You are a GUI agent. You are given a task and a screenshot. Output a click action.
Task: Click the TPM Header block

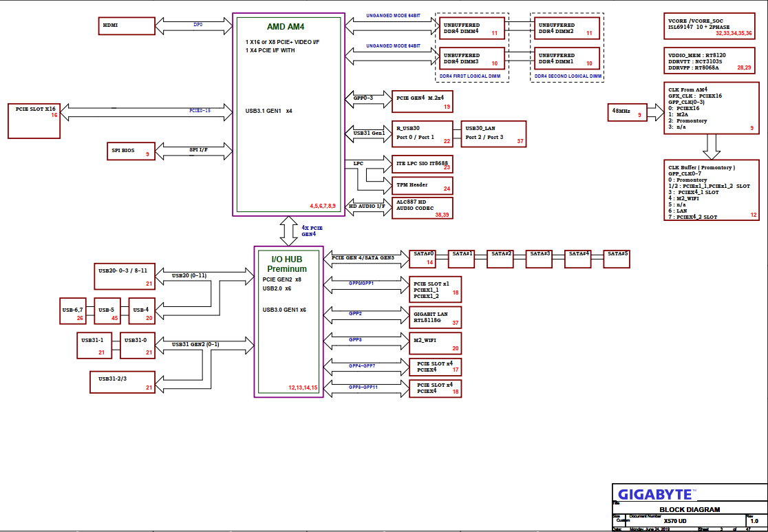tap(422, 186)
